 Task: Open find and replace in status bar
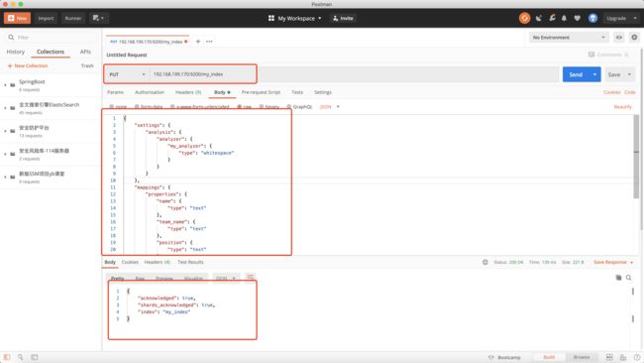coord(20,357)
